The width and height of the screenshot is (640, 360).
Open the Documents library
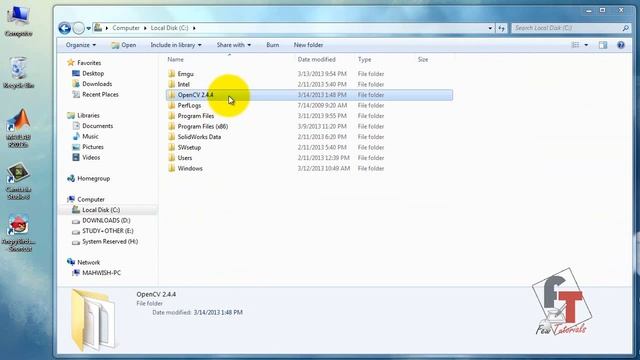click(98, 126)
